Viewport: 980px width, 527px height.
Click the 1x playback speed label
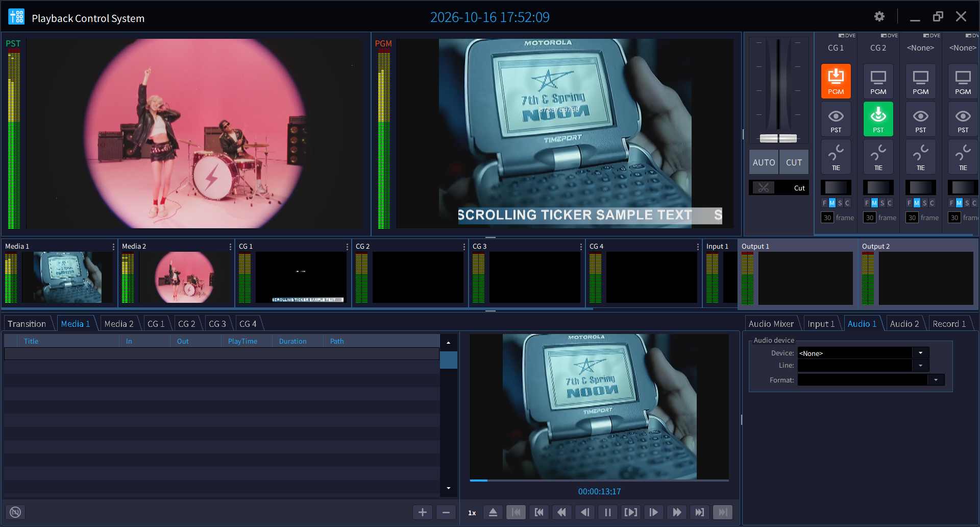(x=472, y=513)
